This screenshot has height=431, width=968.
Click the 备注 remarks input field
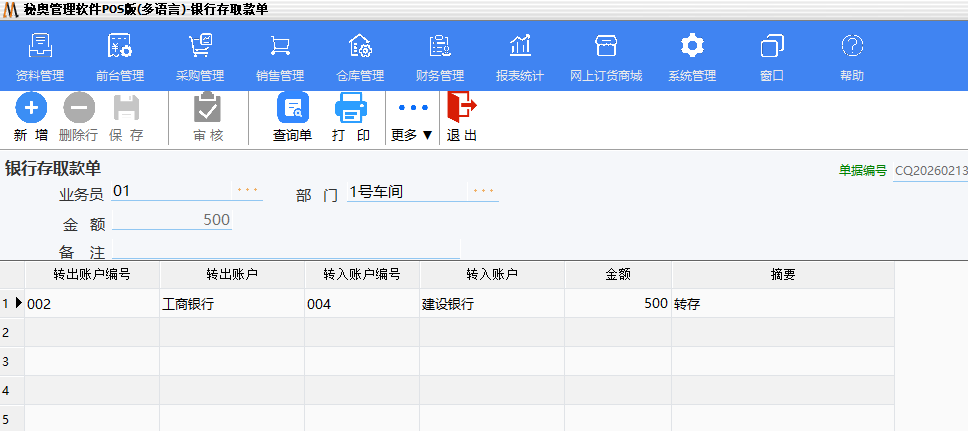[285, 250]
